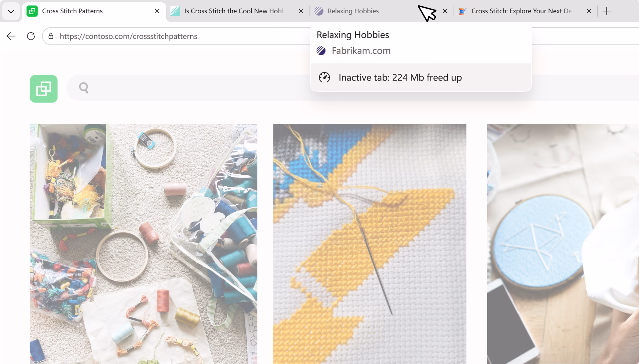Close the Cross Stitch Patterns tab
The image size is (639, 364).
point(157,11)
